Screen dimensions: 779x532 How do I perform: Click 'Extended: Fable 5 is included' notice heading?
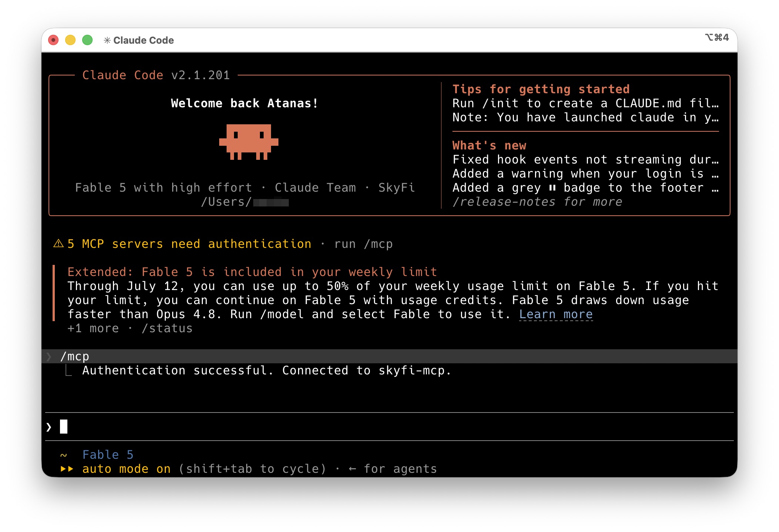[252, 272]
